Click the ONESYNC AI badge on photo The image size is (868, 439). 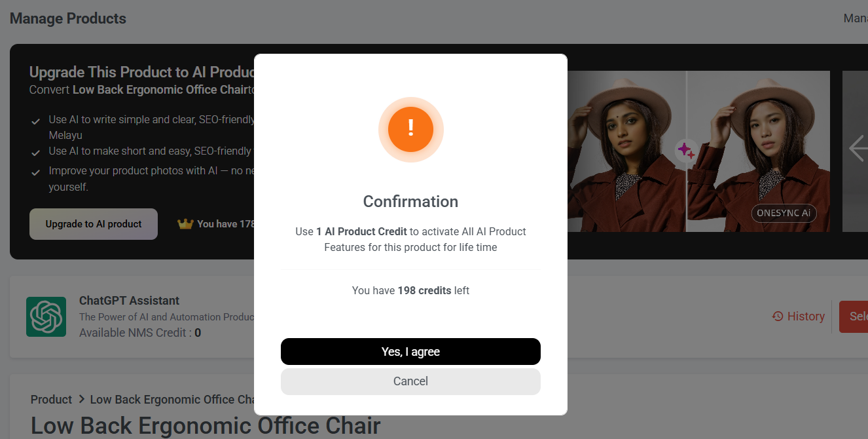click(x=784, y=214)
